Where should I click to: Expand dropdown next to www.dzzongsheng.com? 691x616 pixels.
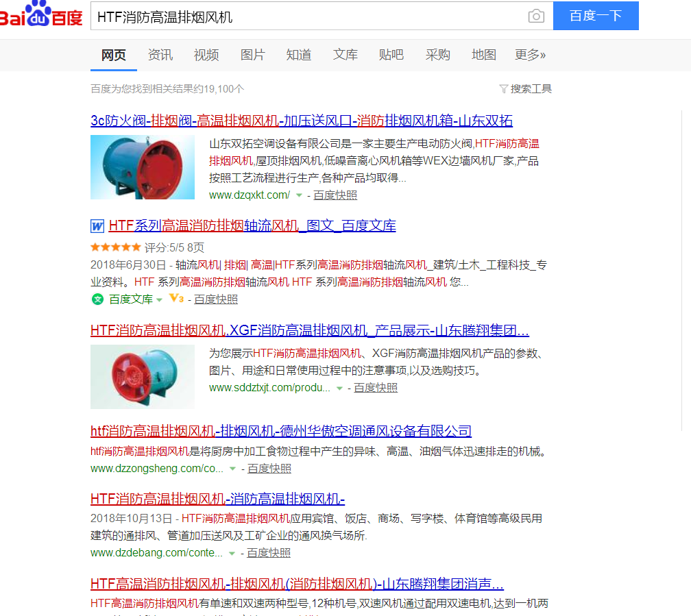point(232,469)
